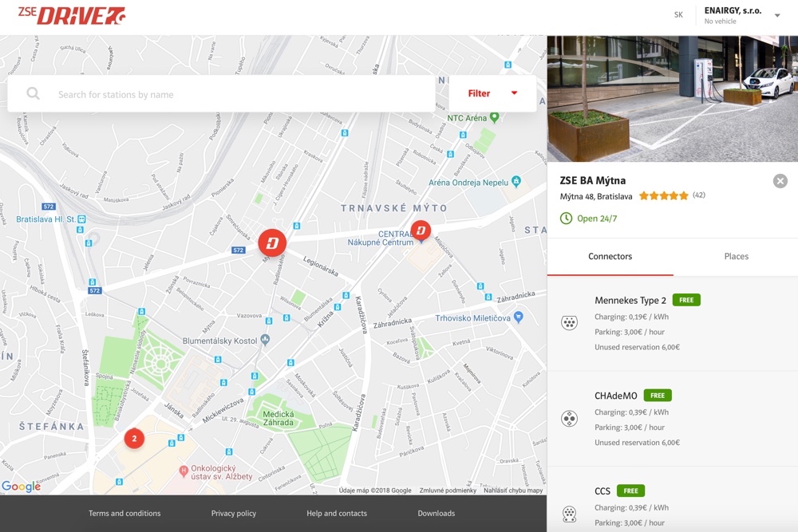
Task: Switch language using the SK selector
Action: pos(678,14)
